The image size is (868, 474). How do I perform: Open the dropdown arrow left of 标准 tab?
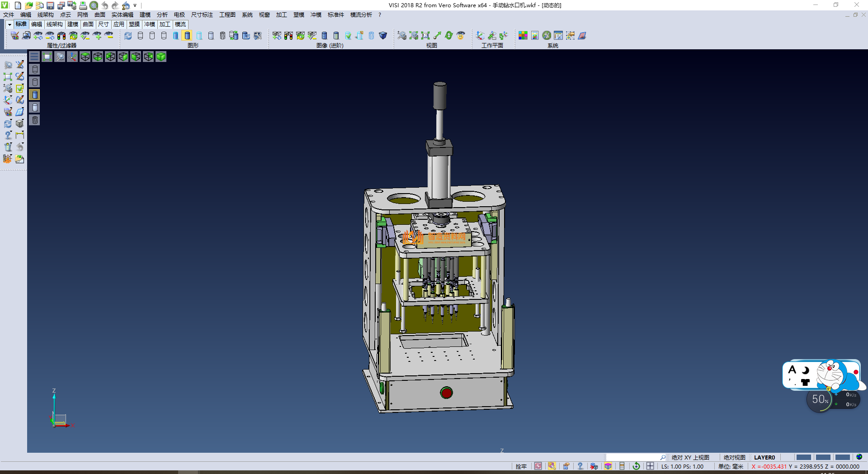click(9, 24)
